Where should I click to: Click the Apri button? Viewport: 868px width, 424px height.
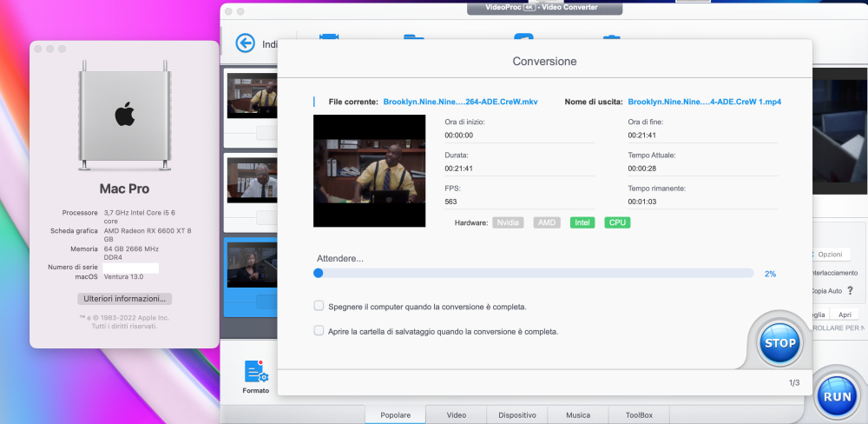point(845,315)
